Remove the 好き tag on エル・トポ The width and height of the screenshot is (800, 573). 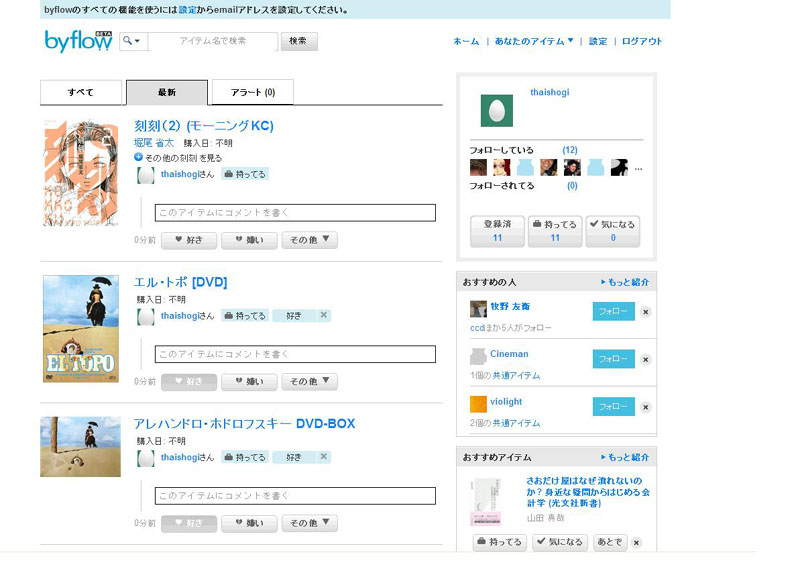(323, 316)
